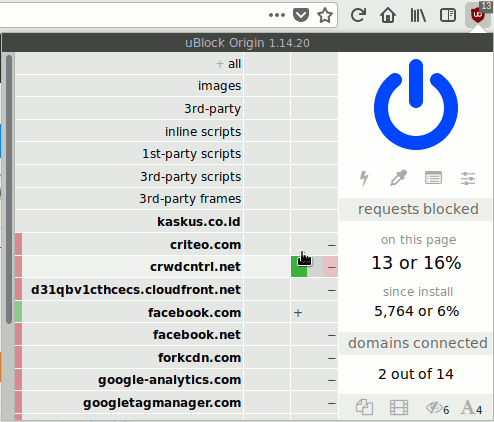494x422 pixels.
Task: Toggle remote fonts blocking icon
Action: pyautogui.click(x=471, y=408)
